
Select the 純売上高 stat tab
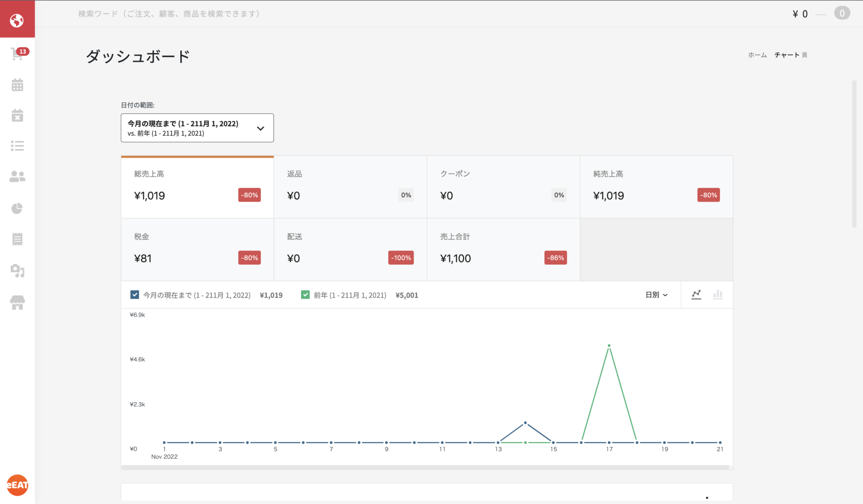click(x=656, y=187)
